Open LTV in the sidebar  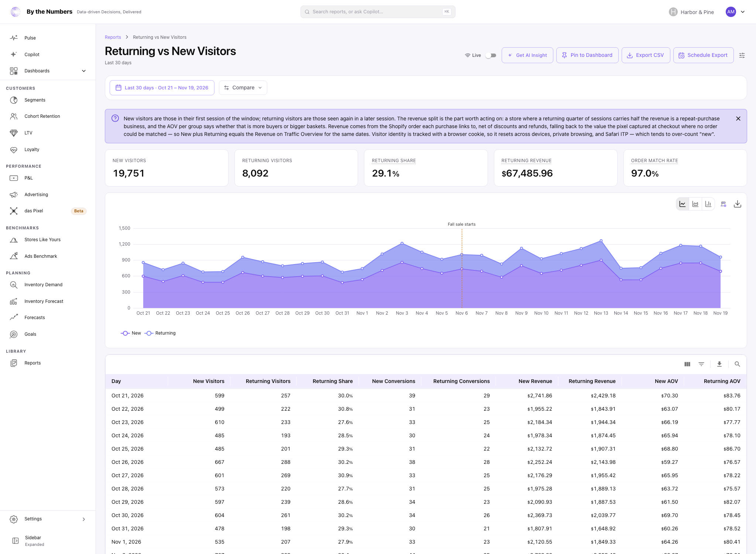click(x=48, y=133)
